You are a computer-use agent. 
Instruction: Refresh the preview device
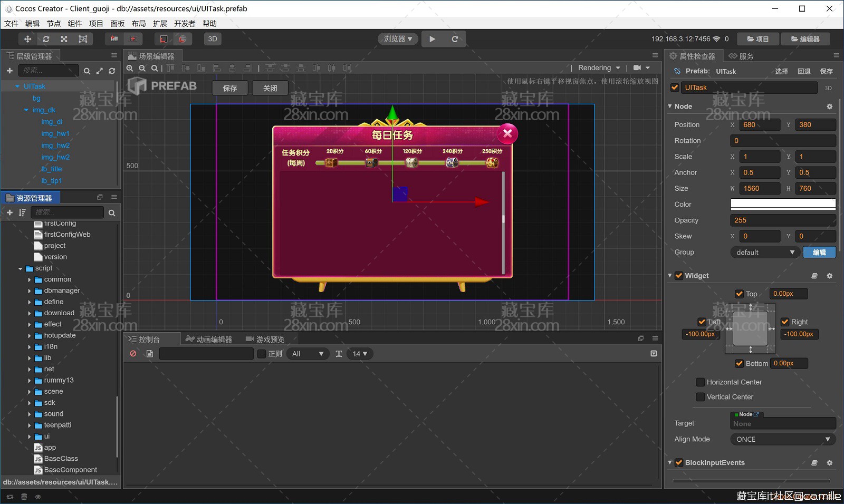tap(455, 39)
